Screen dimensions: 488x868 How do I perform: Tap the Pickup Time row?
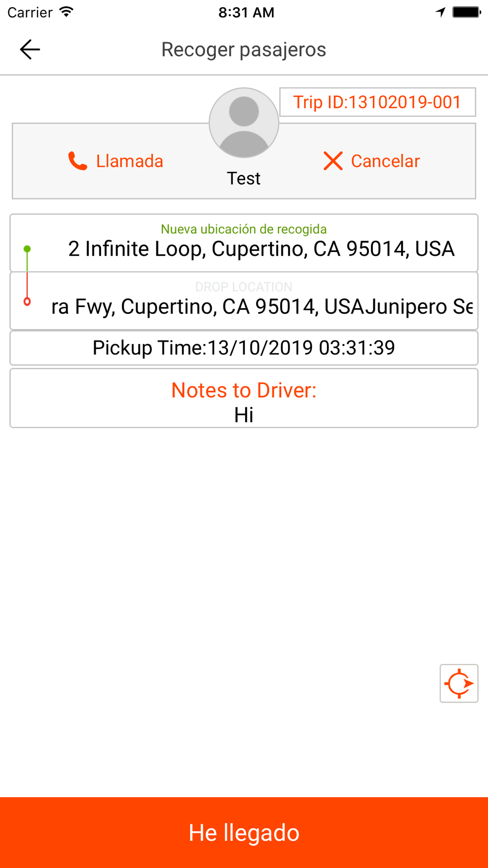[244, 348]
